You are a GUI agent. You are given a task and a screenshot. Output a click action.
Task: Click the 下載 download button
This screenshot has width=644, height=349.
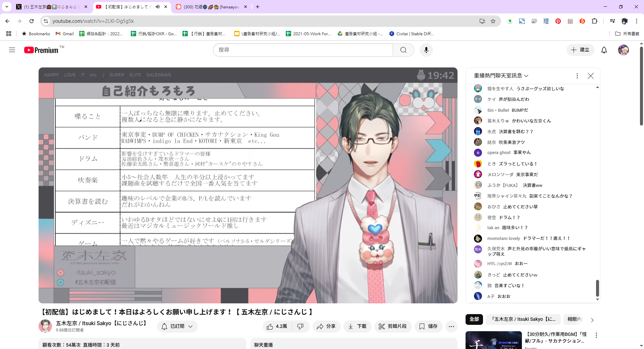[357, 327]
